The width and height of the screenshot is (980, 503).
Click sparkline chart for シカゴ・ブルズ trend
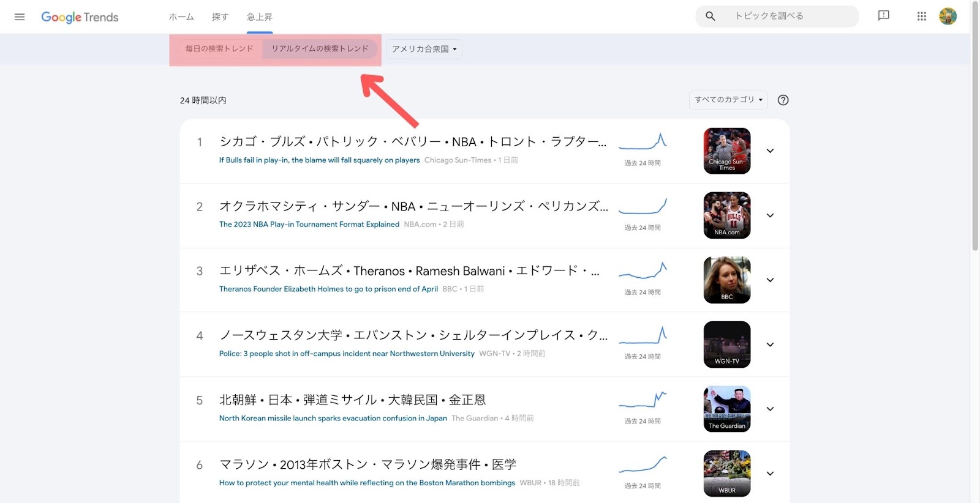pyautogui.click(x=643, y=142)
